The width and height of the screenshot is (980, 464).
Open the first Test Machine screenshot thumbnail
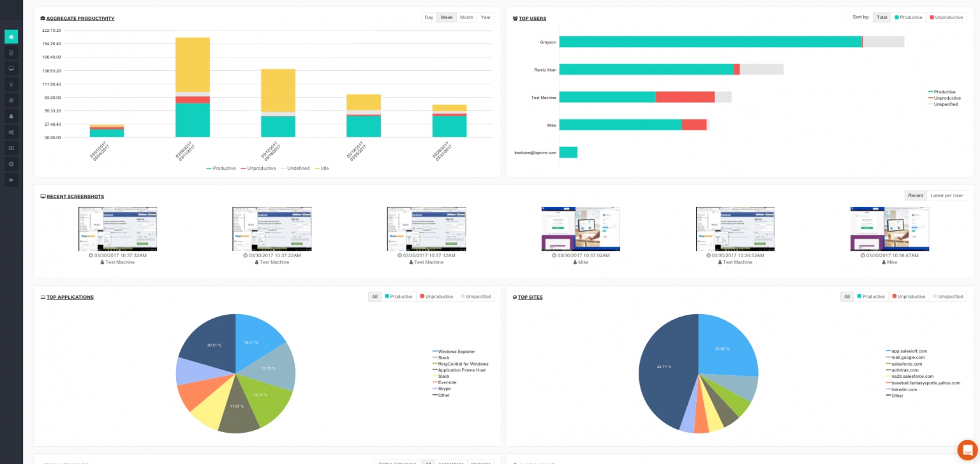[x=117, y=228]
